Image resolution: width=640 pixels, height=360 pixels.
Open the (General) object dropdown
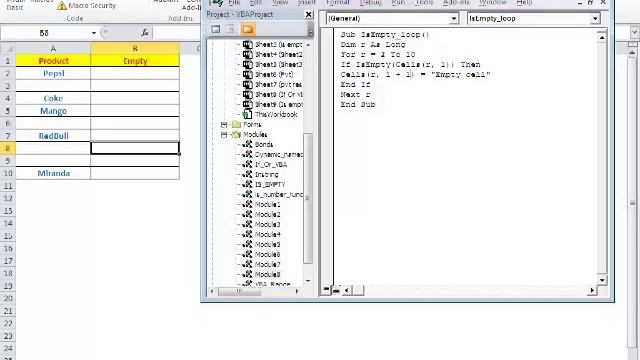pos(453,18)
